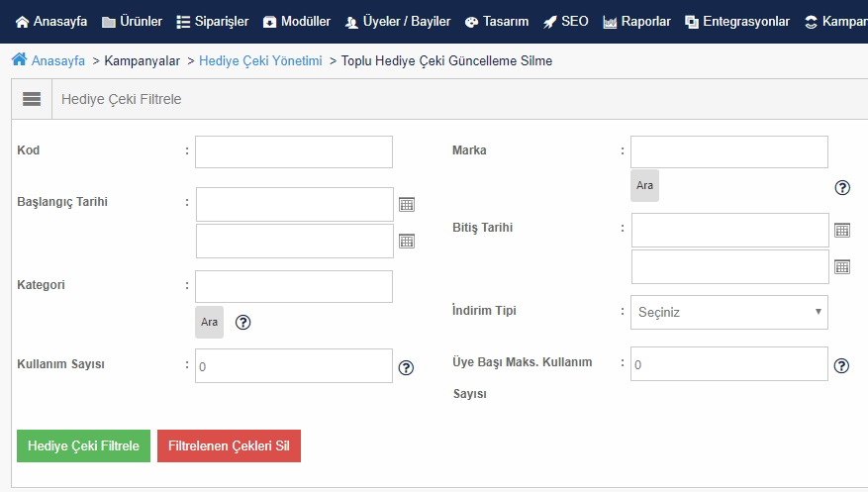
Task: Open second Bitiş Tarihi calendar picker
Action: (842, 267)
